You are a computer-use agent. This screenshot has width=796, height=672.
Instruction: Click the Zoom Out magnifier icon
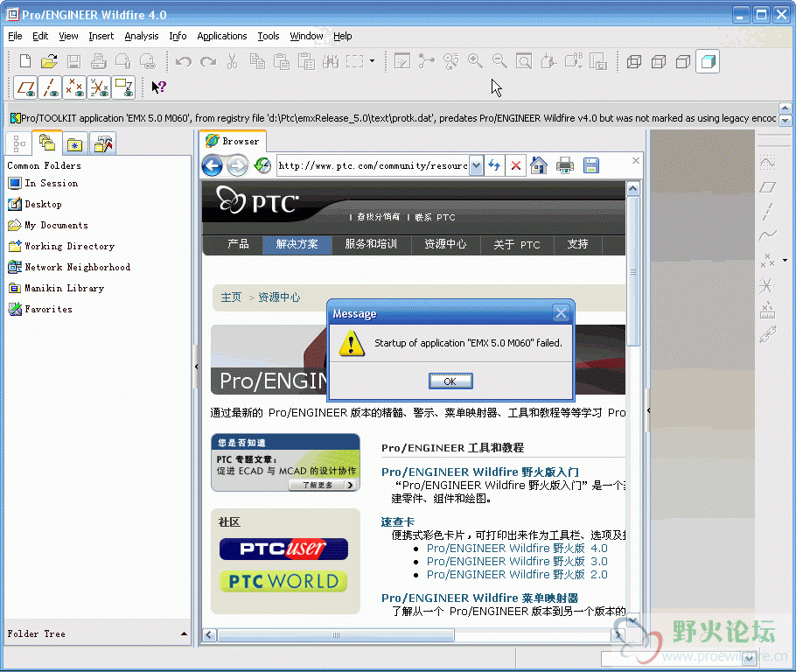499,61
